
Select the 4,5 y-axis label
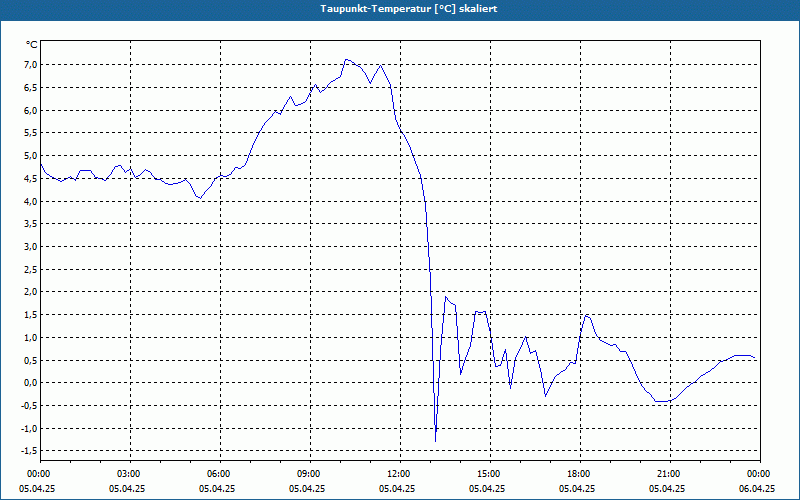(30, 179)
